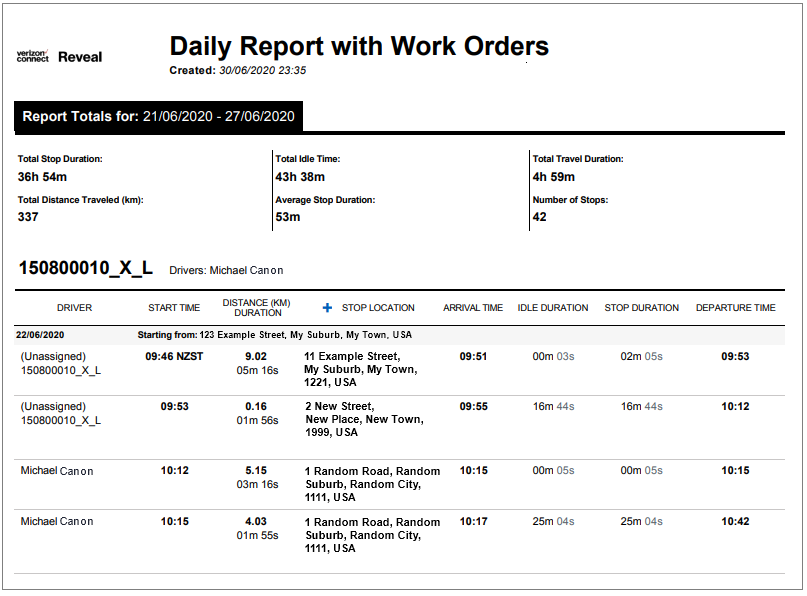Click Drivers: Michael Canon label
This screenshot has height=596, width=807.
click(226, 271)
